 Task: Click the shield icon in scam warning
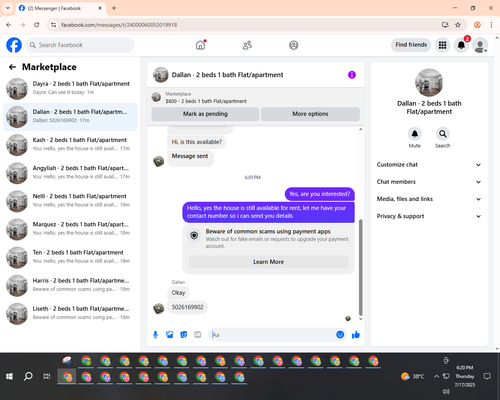coord(194,236)
